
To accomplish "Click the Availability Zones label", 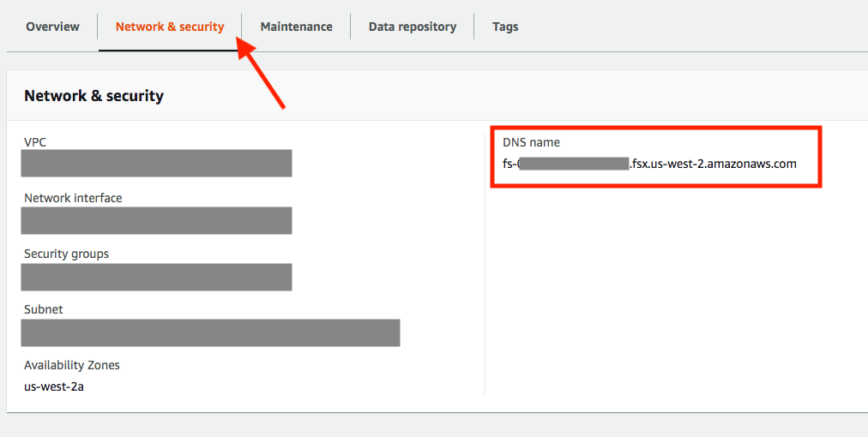I will (x=72, y=365).
